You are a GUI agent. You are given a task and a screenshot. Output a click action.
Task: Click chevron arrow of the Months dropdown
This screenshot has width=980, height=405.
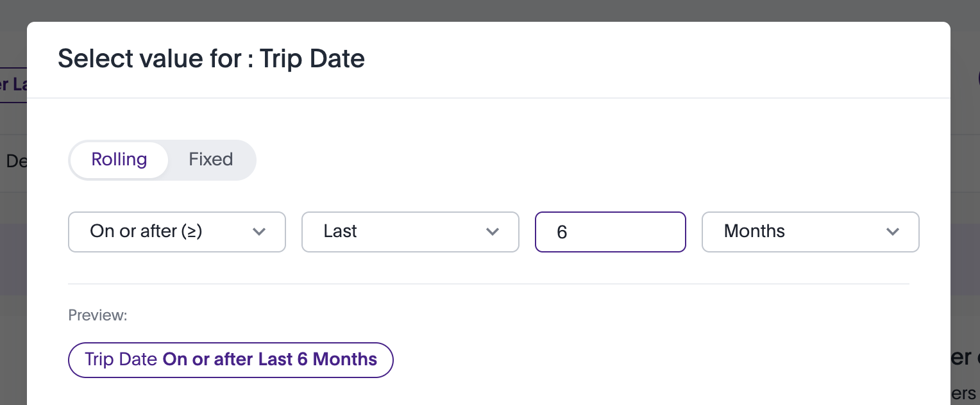pos(892,232)
